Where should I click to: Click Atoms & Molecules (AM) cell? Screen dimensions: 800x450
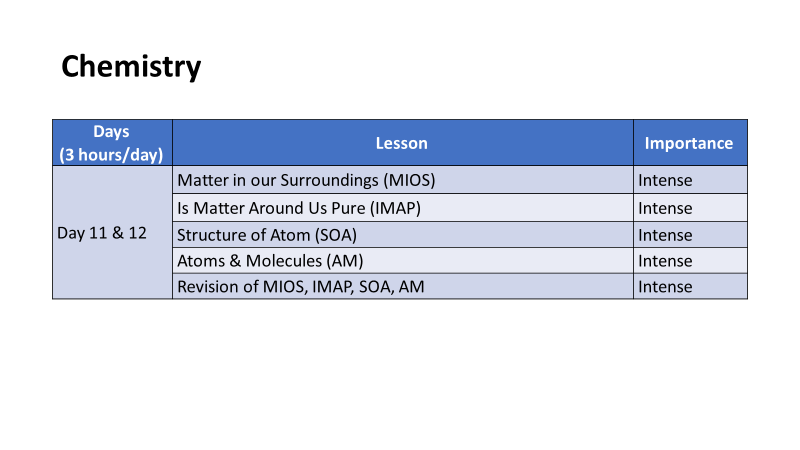point(403,261)
